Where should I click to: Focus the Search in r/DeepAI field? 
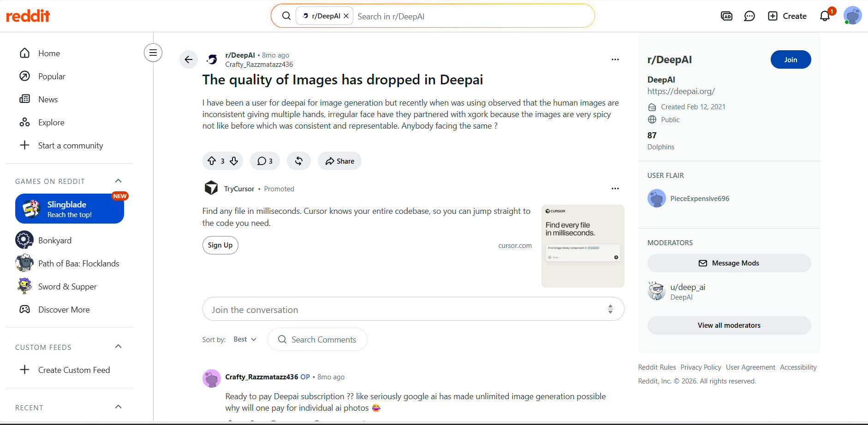472,16
